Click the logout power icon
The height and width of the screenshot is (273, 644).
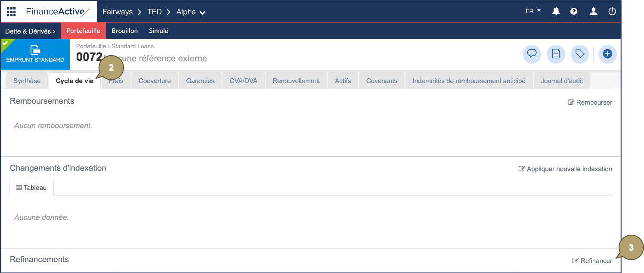tap(612, 12)
